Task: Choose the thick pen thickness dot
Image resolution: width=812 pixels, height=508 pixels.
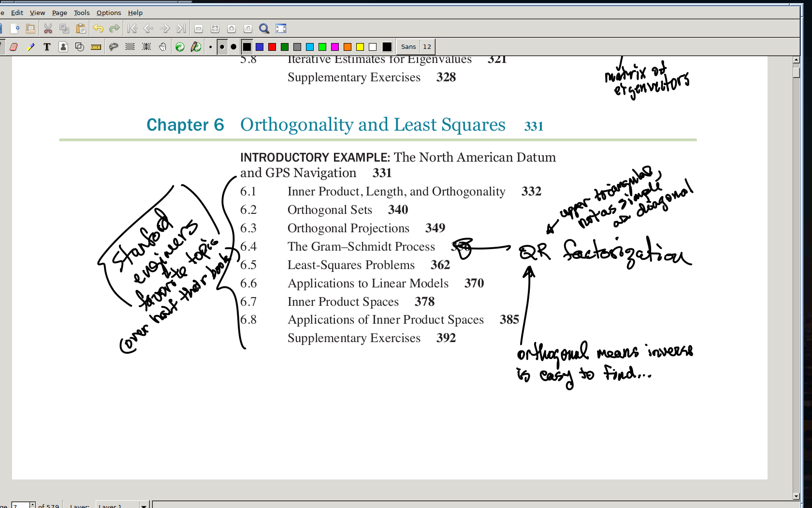Action: (x=233, y=47)
